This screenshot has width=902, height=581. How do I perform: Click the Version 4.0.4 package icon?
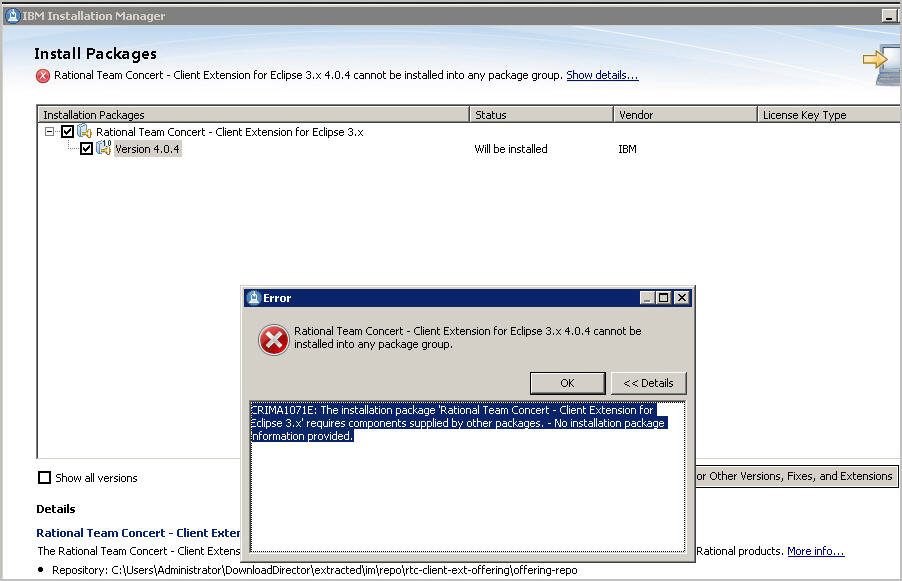coord(104,148)
